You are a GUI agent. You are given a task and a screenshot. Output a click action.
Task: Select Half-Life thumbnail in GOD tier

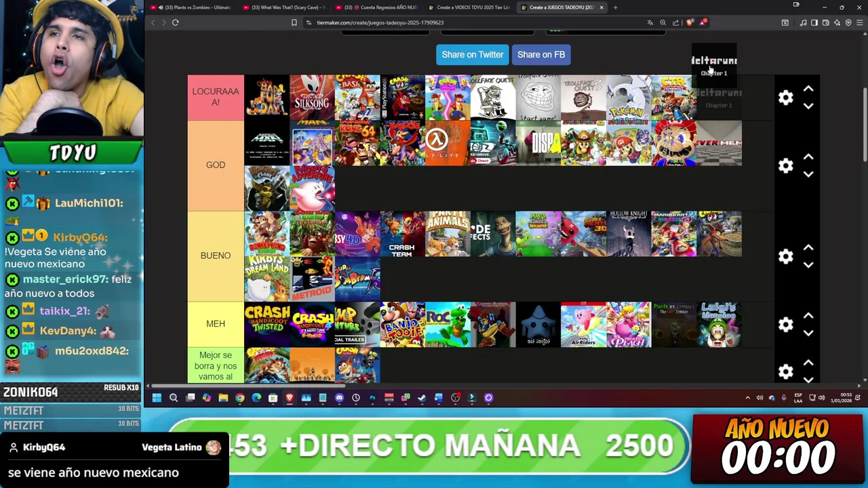(x=448, y=143)
